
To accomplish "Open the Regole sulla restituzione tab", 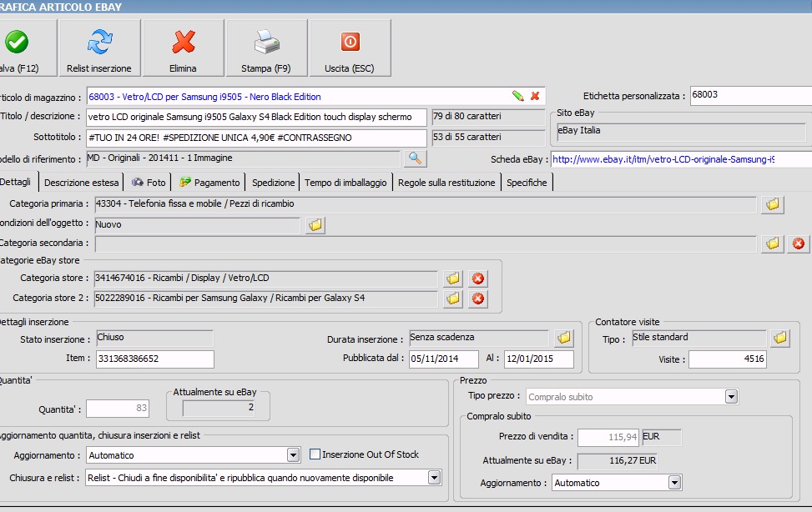I will [x=446, y=183].
